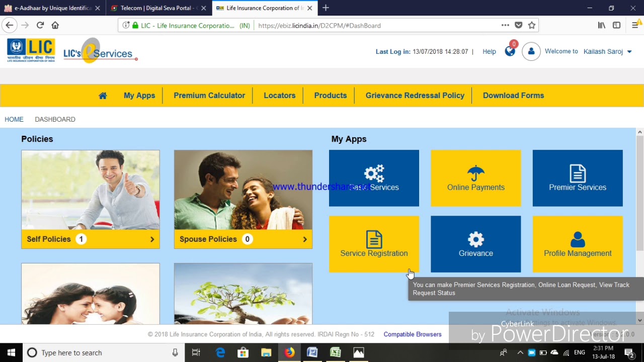Open the Firefox library icon
Viewport: 644px width, 362px height.
602,25
